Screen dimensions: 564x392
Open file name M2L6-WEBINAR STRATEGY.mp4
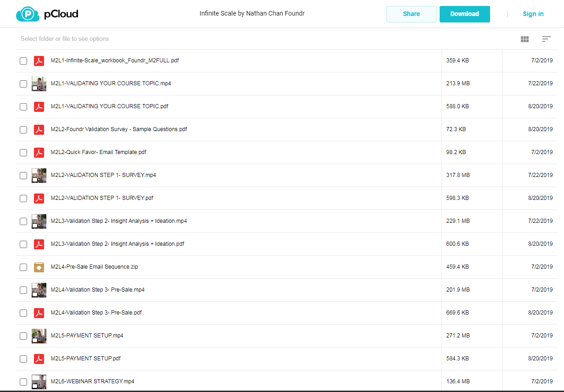pos(92,381)
